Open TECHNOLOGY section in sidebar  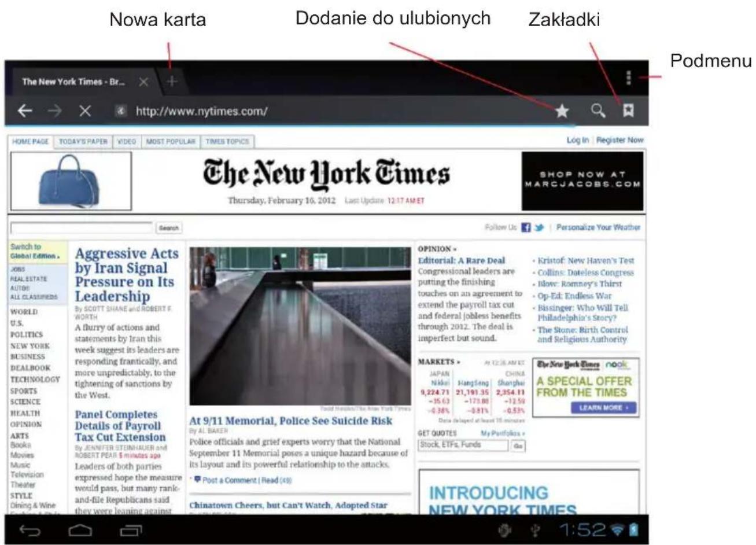tap(35, 380)
